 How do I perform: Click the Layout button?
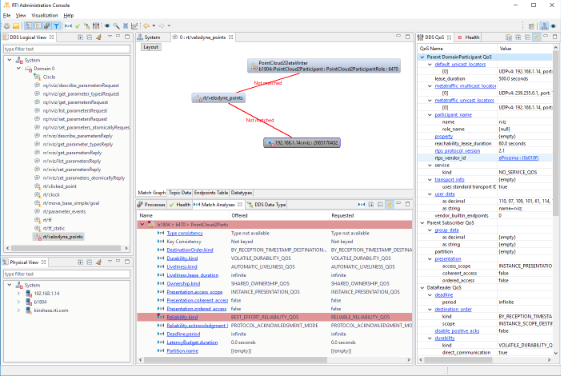click(151, 47)
